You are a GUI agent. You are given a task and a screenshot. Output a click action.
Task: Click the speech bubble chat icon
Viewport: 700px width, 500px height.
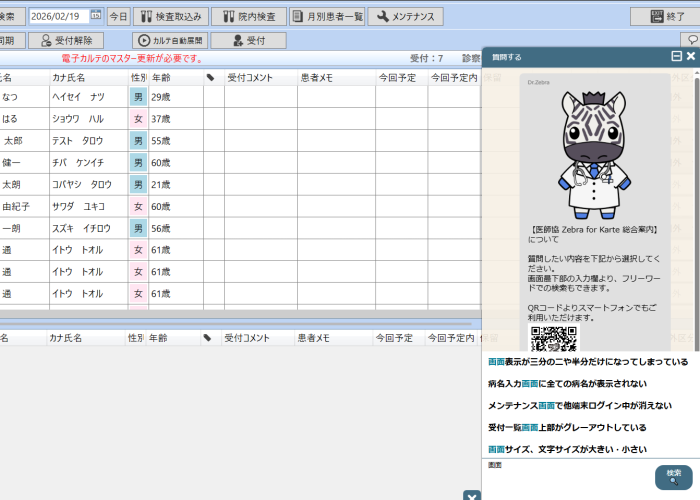pyautogui.click(x=692, y=40)
